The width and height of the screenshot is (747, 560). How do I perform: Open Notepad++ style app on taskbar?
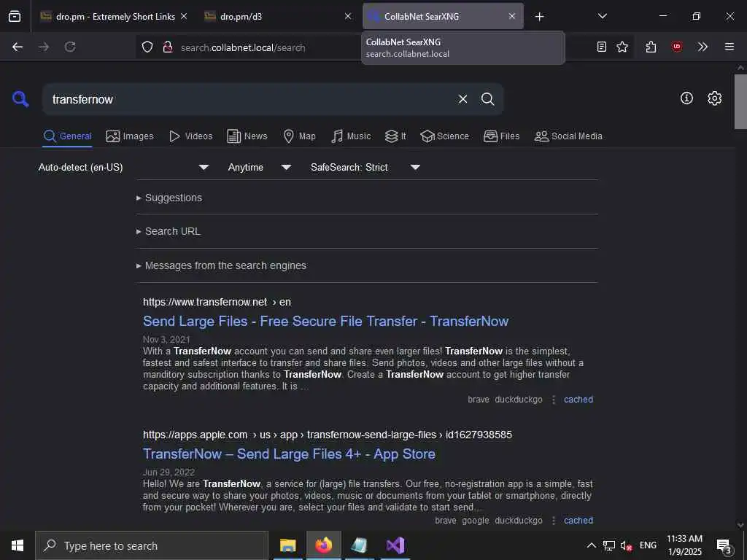[x=359, y=545]
